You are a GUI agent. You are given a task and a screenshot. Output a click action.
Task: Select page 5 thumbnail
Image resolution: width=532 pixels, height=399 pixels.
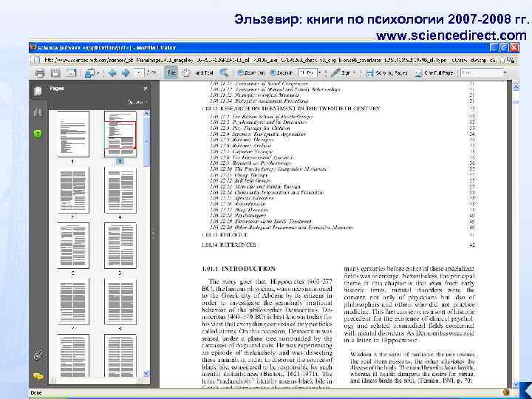[73, 245]
